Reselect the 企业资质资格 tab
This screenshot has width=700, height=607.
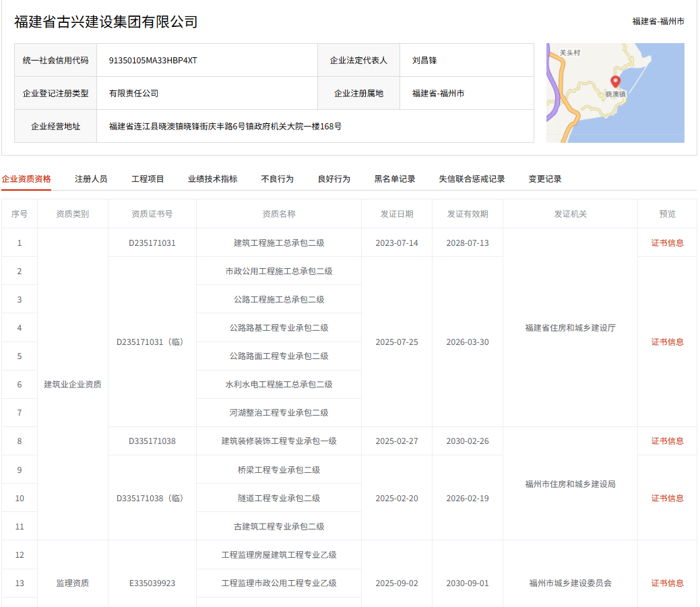(x=28, y=179)
